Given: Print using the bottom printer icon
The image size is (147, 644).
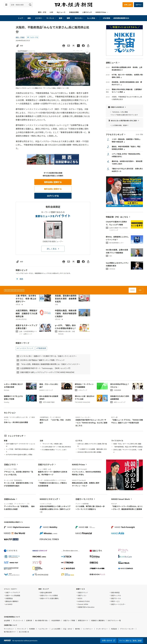Looking at the screenshot, I should pos(64,261).
